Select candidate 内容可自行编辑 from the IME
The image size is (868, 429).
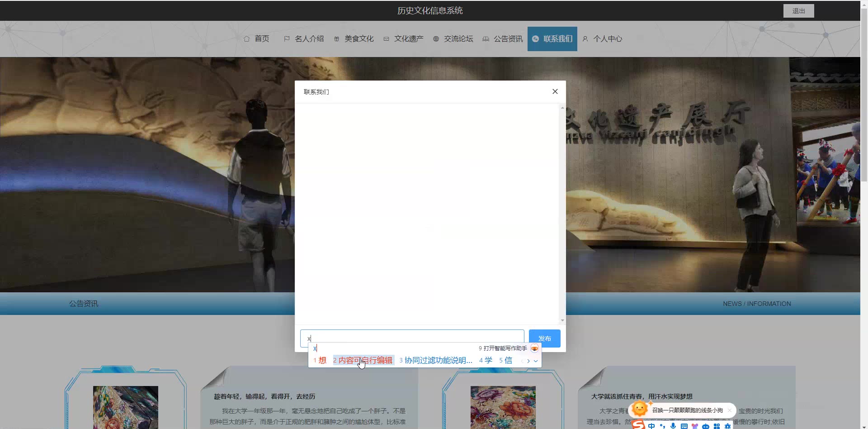click(366, 360)
